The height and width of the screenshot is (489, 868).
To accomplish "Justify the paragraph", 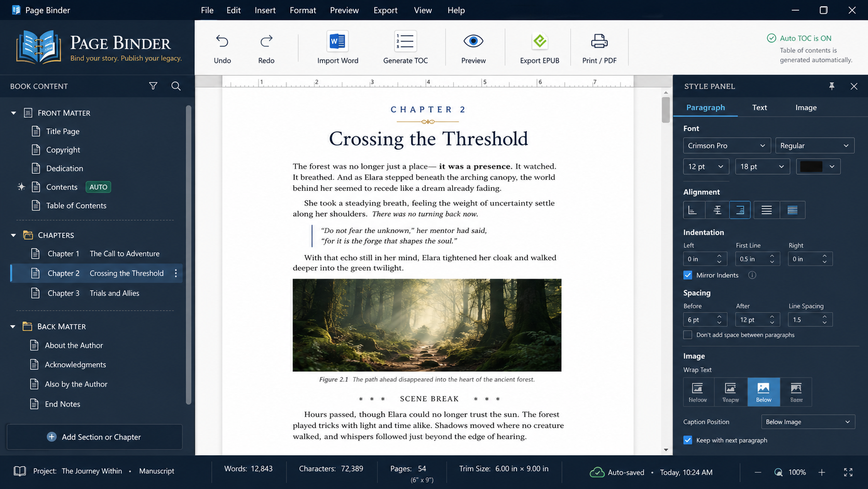I will coord(767,210).
